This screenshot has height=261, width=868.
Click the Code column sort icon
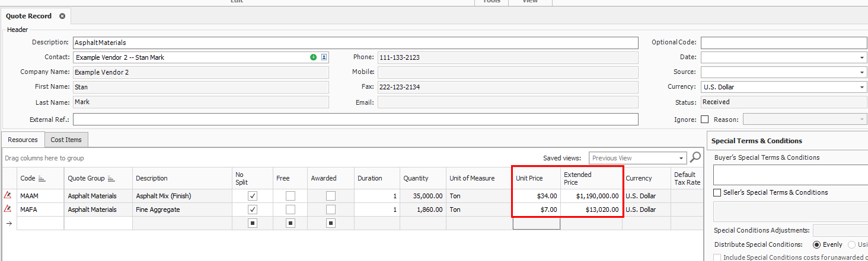pyautogui.click(x=42, y=178)
